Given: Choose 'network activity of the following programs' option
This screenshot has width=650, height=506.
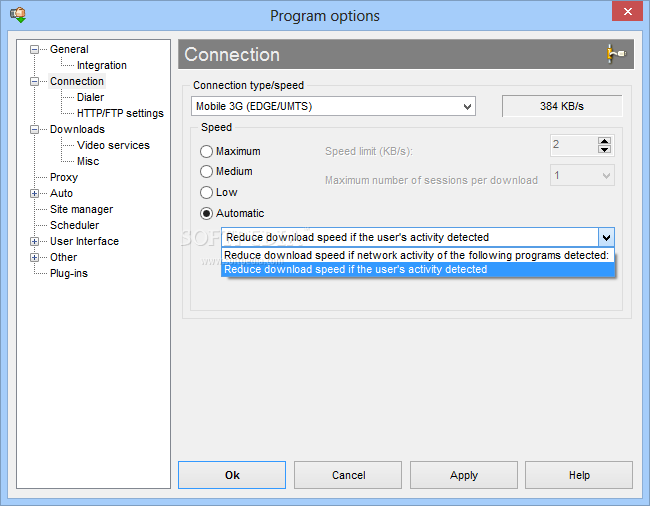Looking at the screenshot, I should (418, 255).
